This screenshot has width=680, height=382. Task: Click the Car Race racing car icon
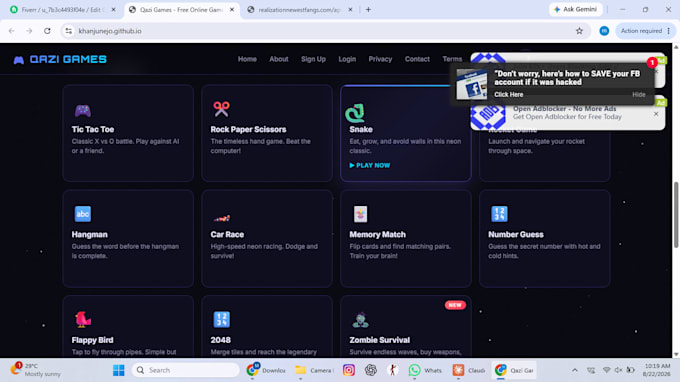coord(222,218)
